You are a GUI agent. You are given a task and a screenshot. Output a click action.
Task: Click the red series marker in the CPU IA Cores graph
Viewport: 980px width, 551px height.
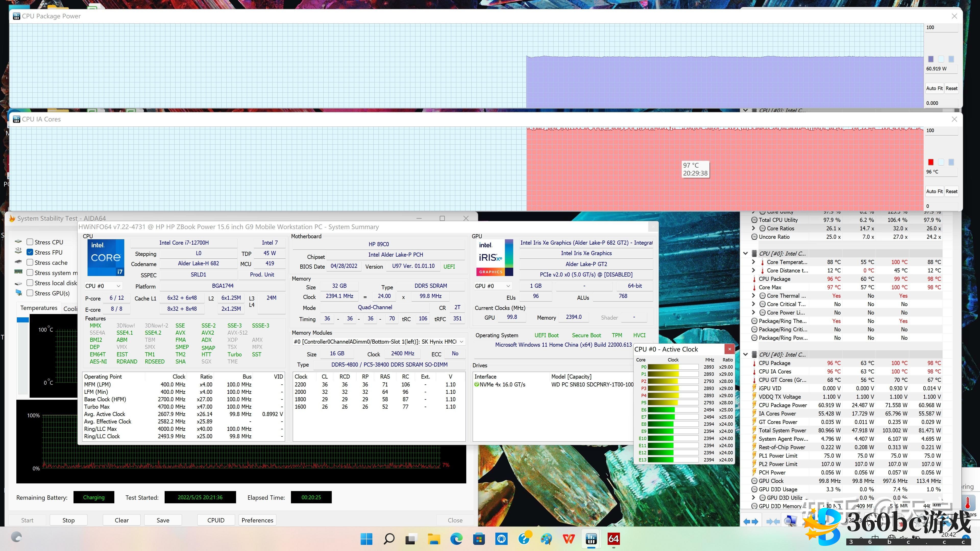pyautogui.click(x=930, y=162)
